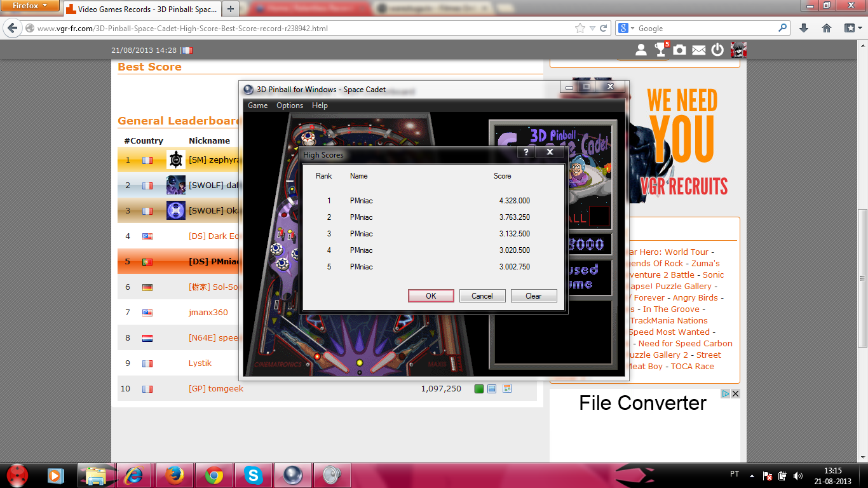This screenshot has width=868, height=488.
Task: Open a new Firefox tab
Action: (230, 9)
